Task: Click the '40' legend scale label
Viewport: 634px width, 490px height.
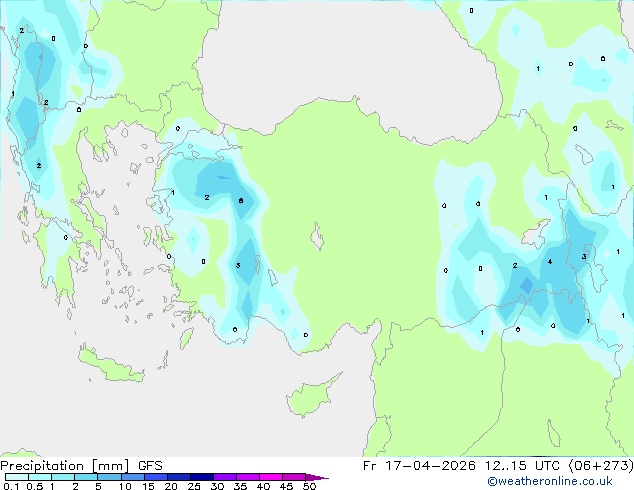Action: click(263, 486)
